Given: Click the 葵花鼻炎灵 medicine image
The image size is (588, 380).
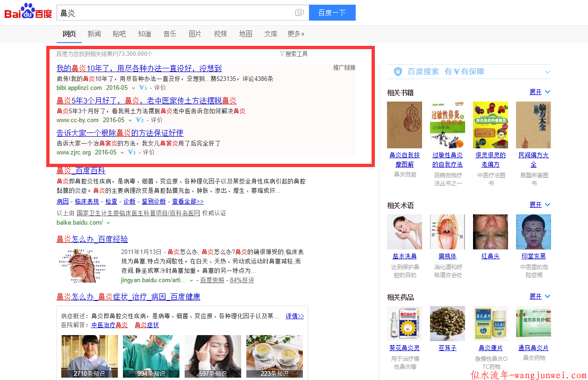Looking at the screenshot, I should point(404,324).
